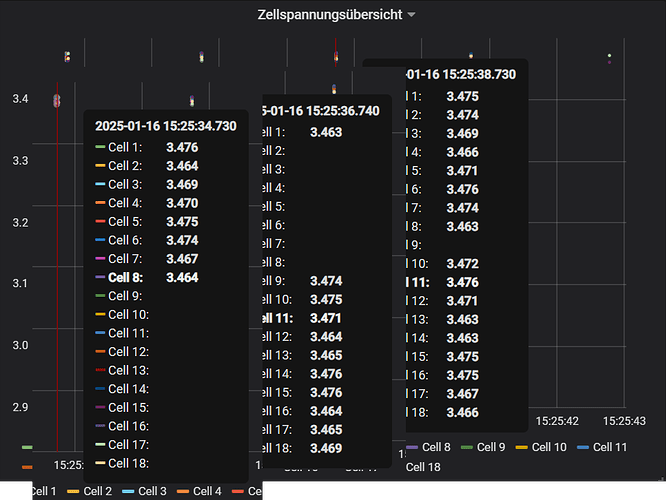Toggle Cell 10 series in the legend
Screen dimensions: 666x500
coord(548,447)
